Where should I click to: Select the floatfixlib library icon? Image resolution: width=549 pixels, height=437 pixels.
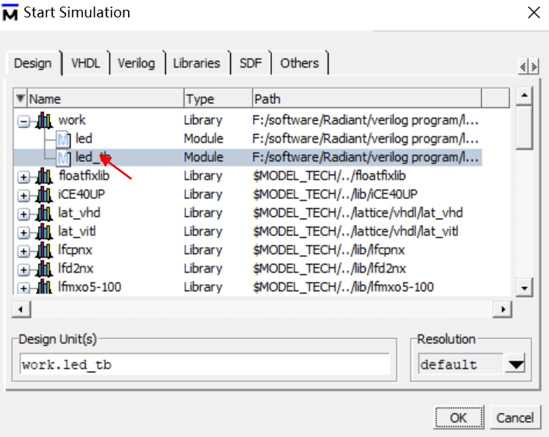click(x=44, y=176)
